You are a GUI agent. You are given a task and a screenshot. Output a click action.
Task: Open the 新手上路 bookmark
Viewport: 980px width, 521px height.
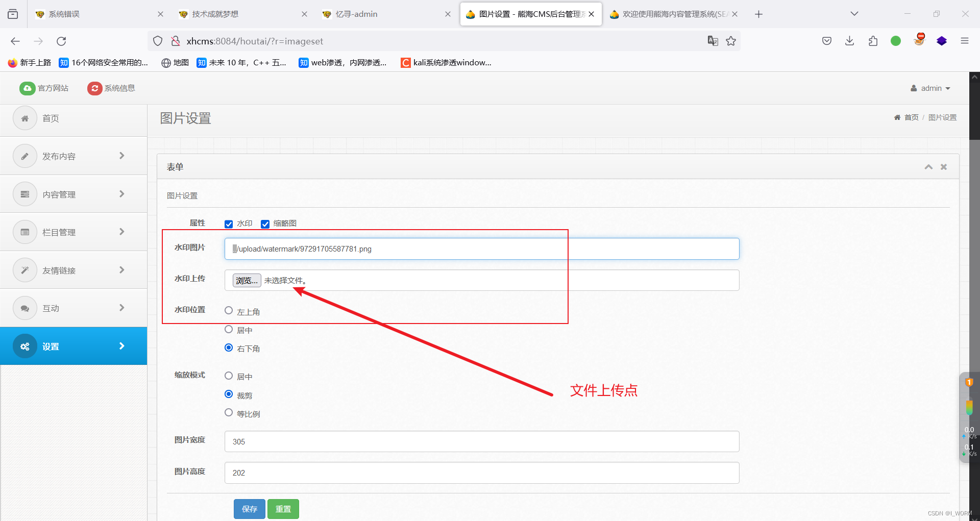pos(30,63)
